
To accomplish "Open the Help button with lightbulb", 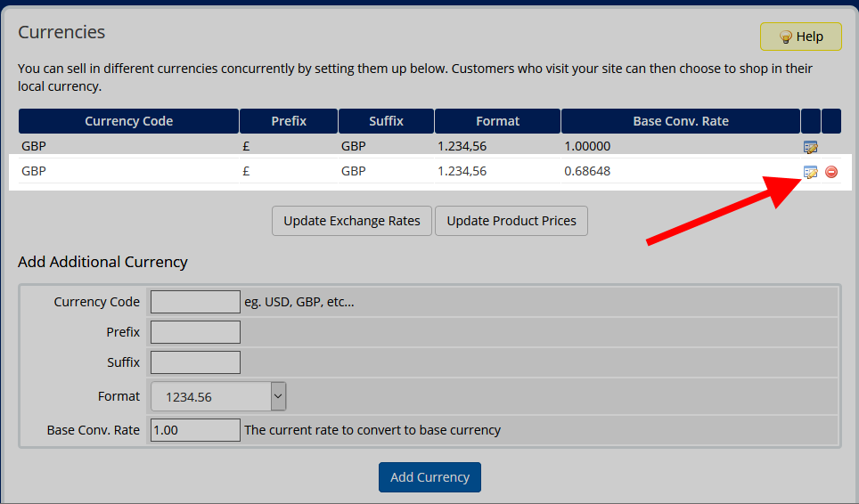I will [800, 37].
